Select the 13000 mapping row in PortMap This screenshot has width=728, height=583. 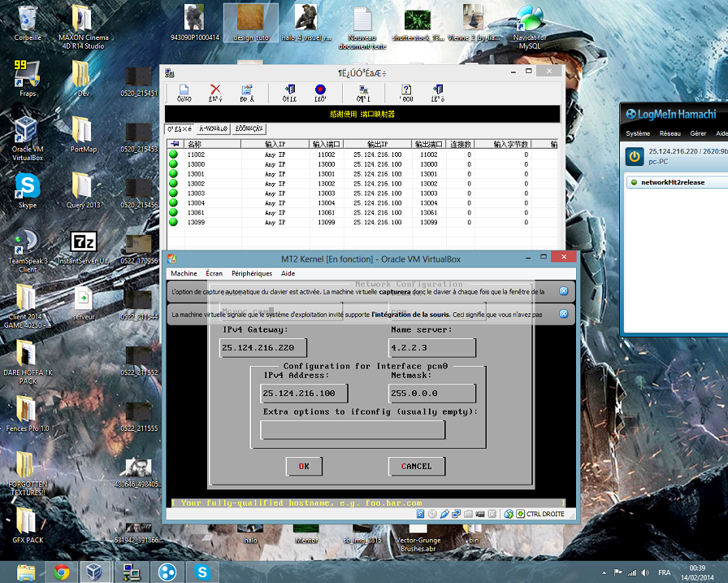tap(362, 164)
